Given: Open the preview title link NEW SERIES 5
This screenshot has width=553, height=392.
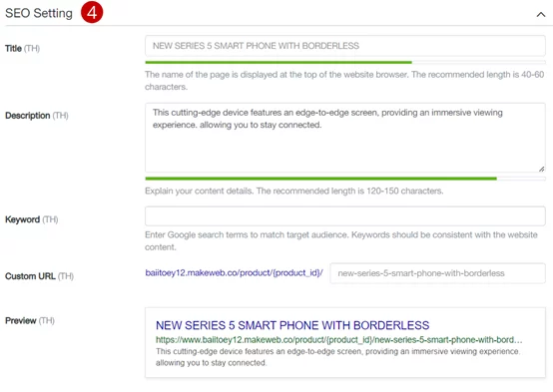Looking at the screenshot, I should [x=292, y=325].
